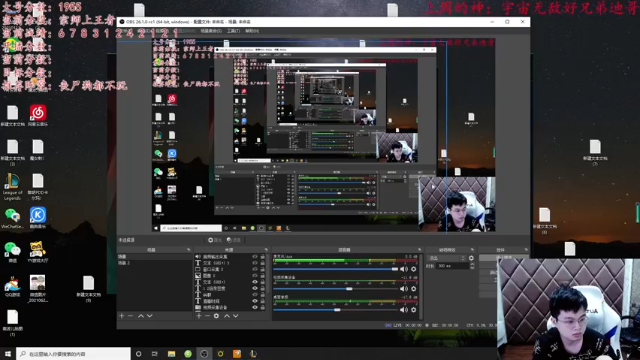The width and height of the screenshot is (640, 360).
Task: Move the selected source up
Action: [227, 316]
